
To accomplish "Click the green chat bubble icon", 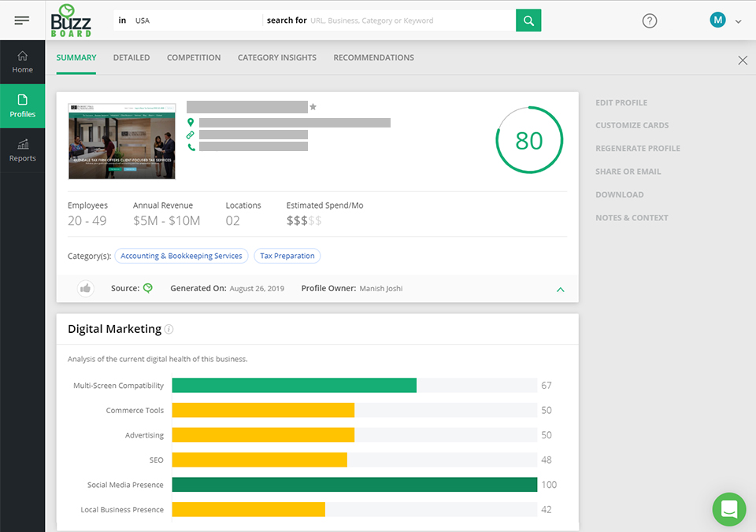I will point(728,509).
